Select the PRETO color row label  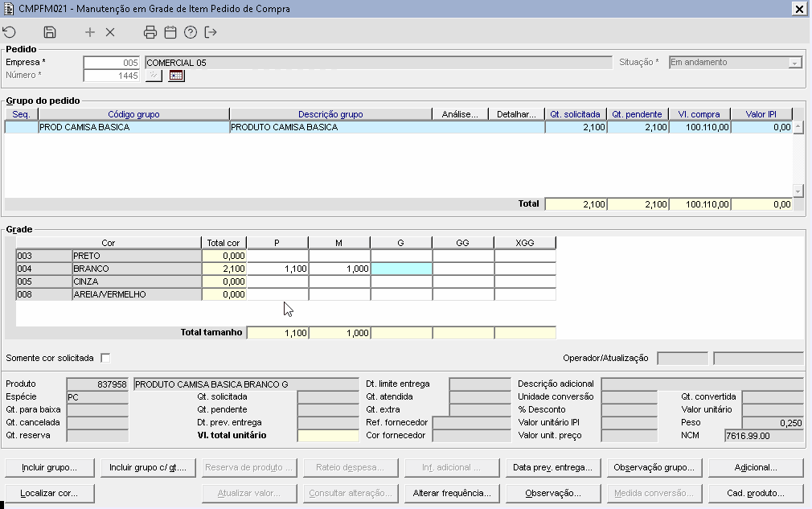(137, 256)
